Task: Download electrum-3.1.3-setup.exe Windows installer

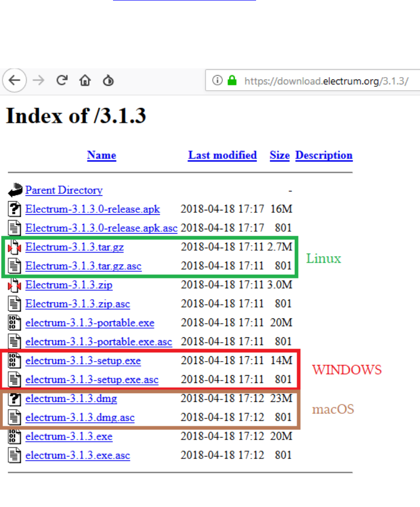Action: coord(83,361)
